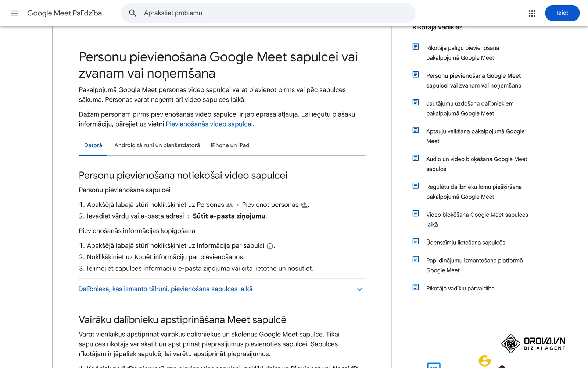Screen dimensions: 588x368
Task: Click the Ieiet sign-in button
Action: pyautogui.click(x=562, y=13)
